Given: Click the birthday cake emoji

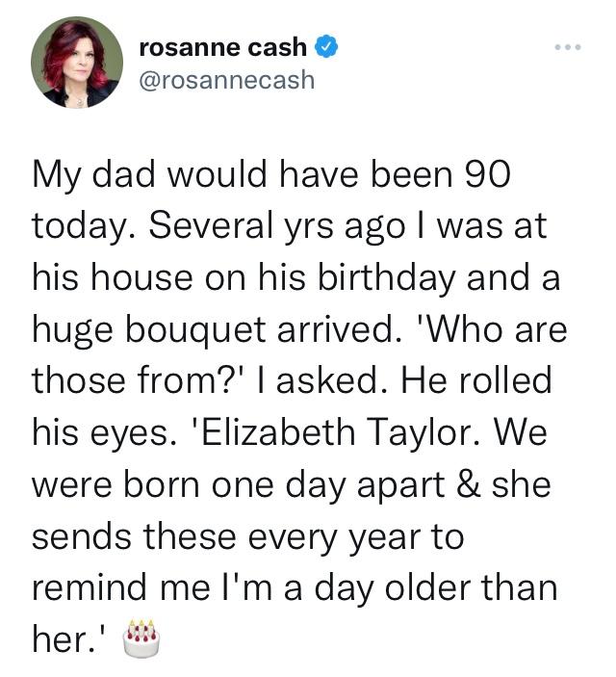Looking at the screenshot, I should pyautogui.click(x=141, y=638).
